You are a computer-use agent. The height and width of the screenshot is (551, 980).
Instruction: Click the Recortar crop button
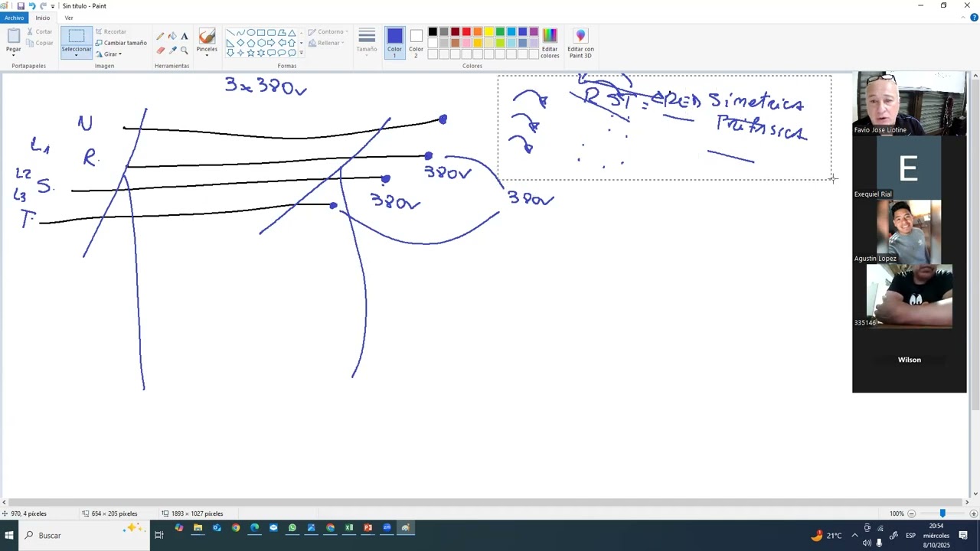111,32
